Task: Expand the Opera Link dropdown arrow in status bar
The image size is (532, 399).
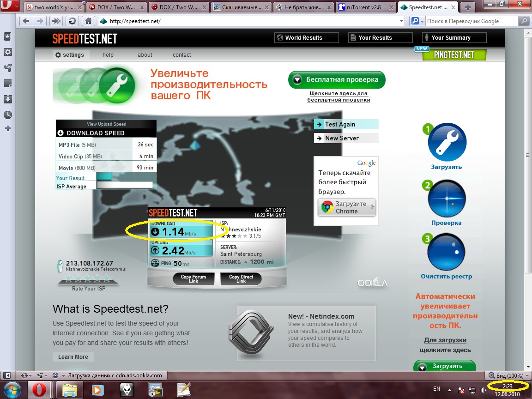Action: 30,375
